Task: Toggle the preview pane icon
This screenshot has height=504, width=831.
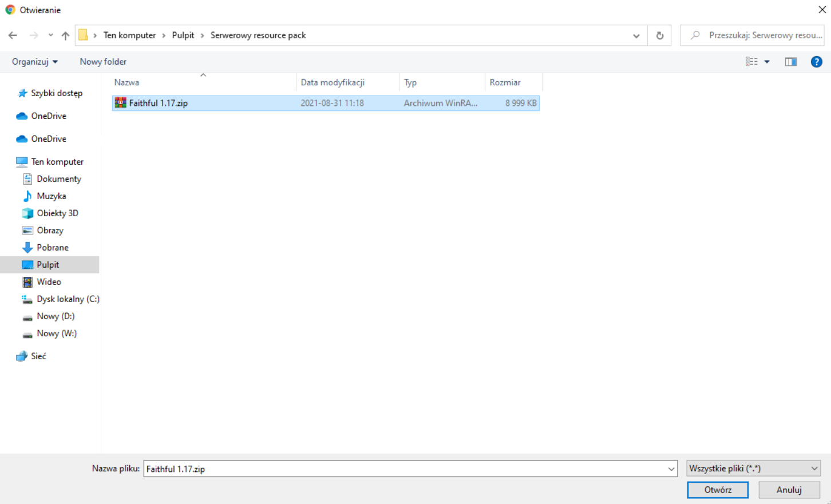Action: pos(790,62)
